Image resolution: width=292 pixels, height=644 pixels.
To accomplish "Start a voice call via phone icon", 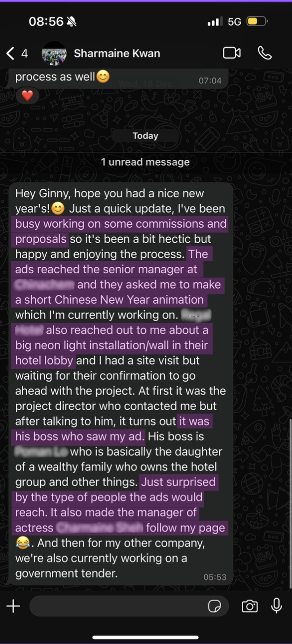I will point(265,53).
